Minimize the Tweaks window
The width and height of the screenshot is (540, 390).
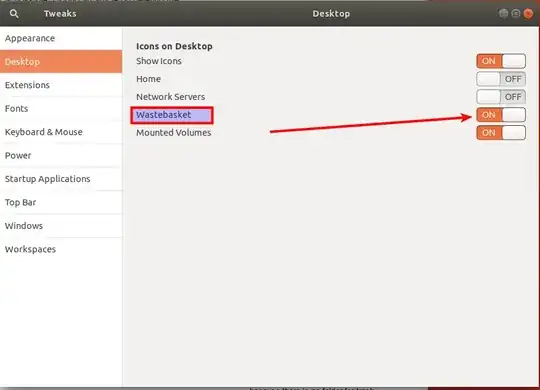point(503,13)
